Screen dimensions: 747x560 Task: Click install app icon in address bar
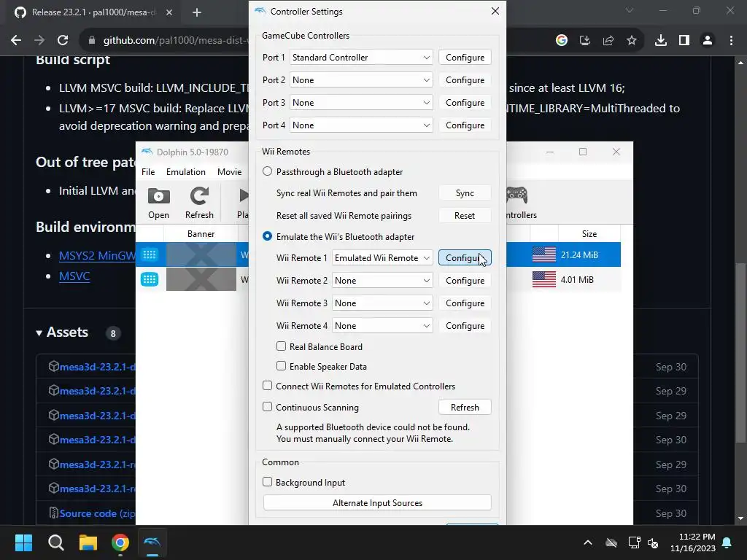[x=584, y=41]
